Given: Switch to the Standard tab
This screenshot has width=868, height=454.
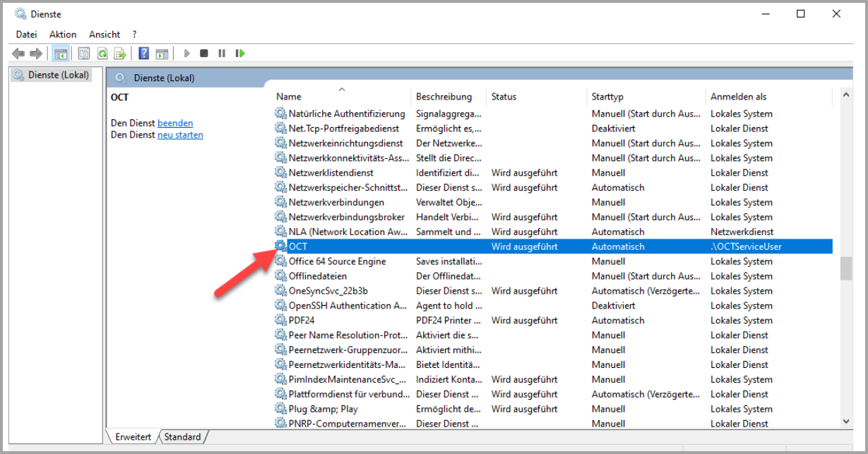Looking at the screenshot, I should 182,437.
